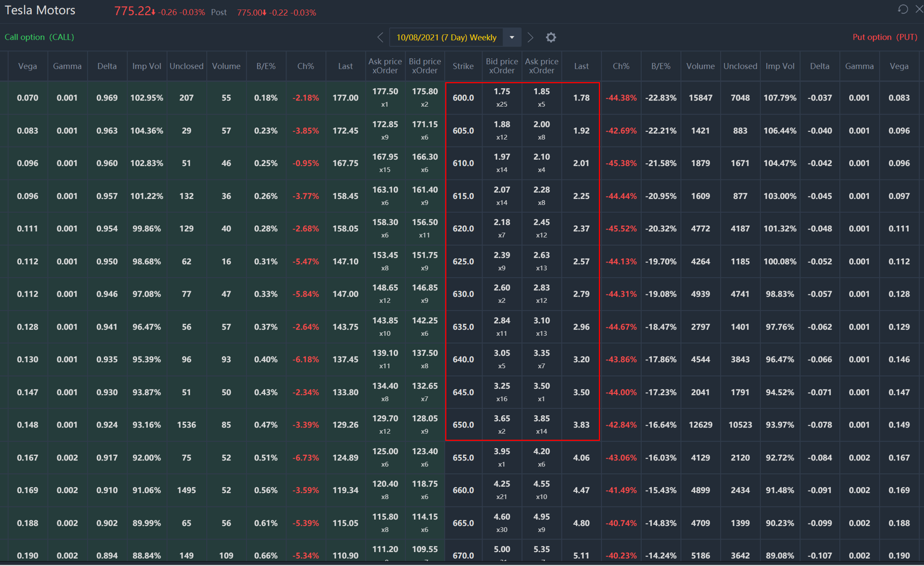Click put ask price 4.95
The image size is (924, 566).
[541, 517]
